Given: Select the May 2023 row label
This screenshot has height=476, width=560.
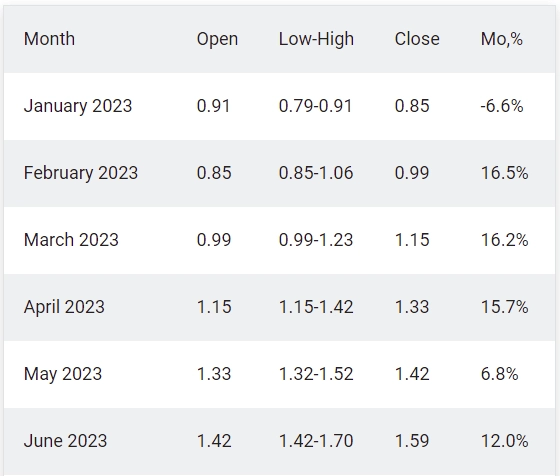Looking at the screenshot, I should point(62,374).
